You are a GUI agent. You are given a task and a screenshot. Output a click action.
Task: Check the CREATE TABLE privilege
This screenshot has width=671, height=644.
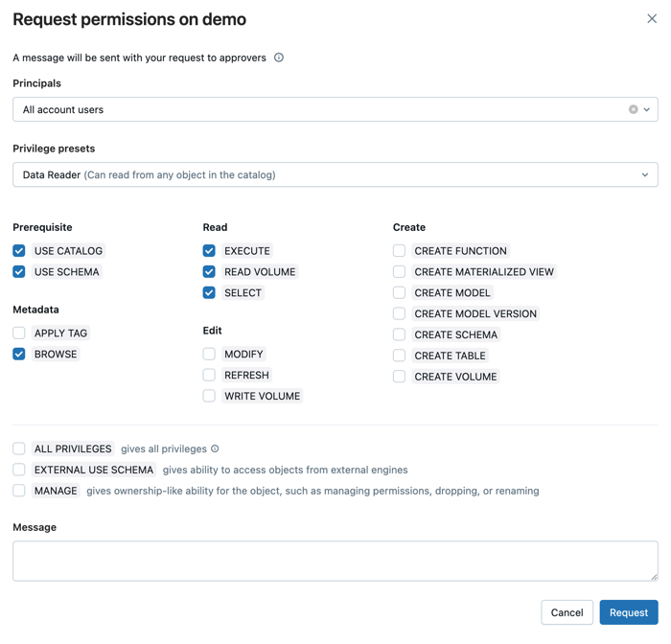point(399,356)
